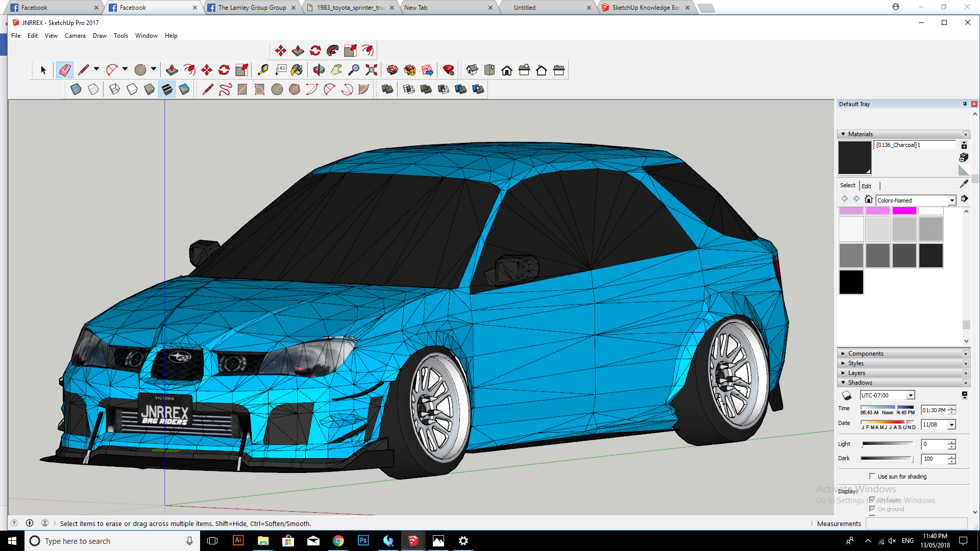This screenshot has height=551, width=980.
Task: Uncheck On faces shadow display
Action: (x=873, y=500)
